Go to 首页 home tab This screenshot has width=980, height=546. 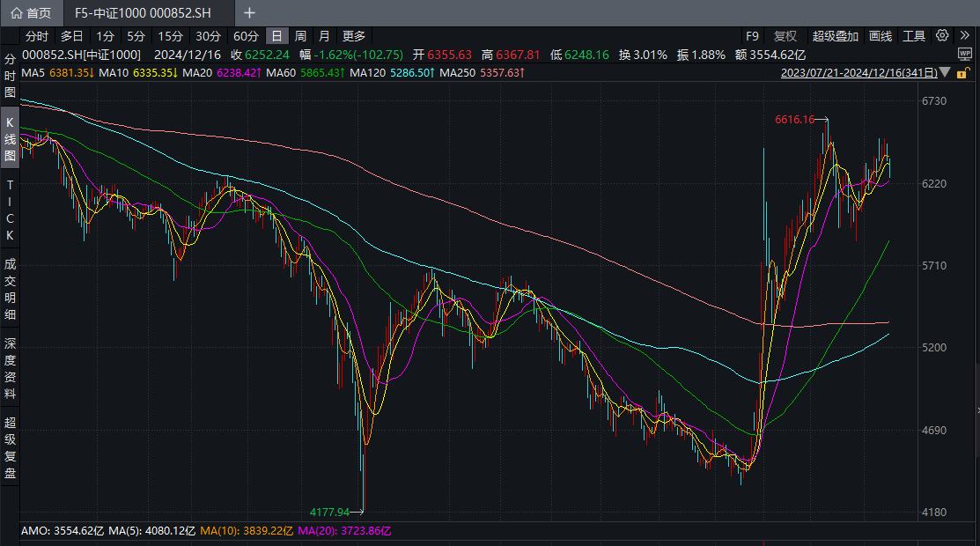click(31, 12)
